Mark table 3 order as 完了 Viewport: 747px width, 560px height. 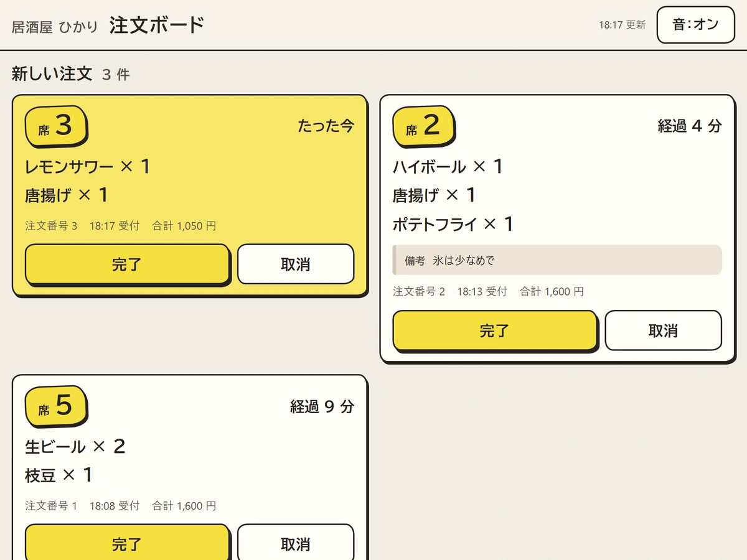(128, 264)
